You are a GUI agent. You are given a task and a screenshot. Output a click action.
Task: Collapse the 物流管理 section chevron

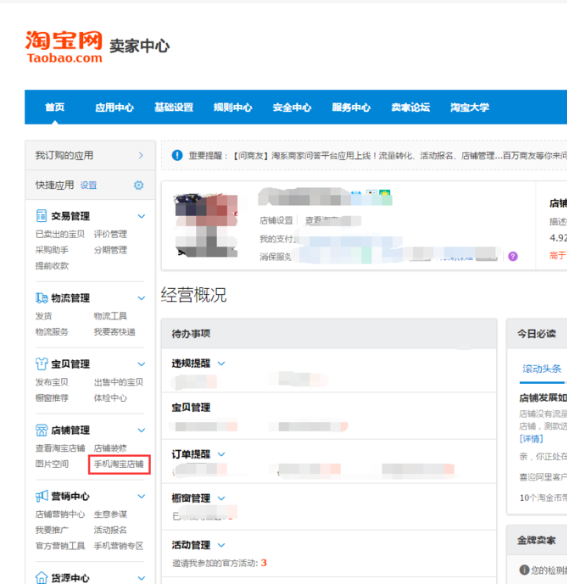tap(141, 298)
